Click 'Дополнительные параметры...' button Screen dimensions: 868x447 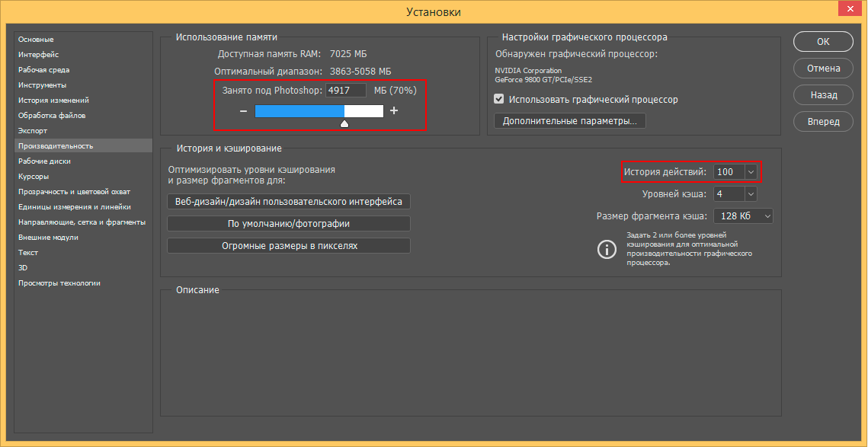[x=570, y=121]
